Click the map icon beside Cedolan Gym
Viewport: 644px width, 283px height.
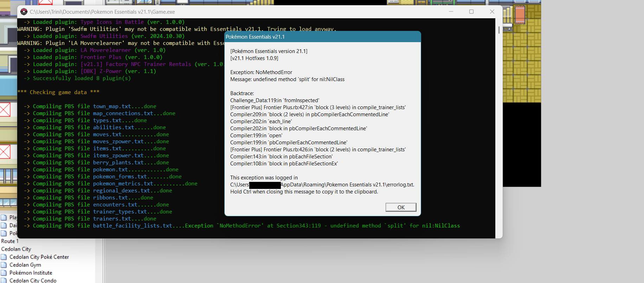[x=4, y=265]
